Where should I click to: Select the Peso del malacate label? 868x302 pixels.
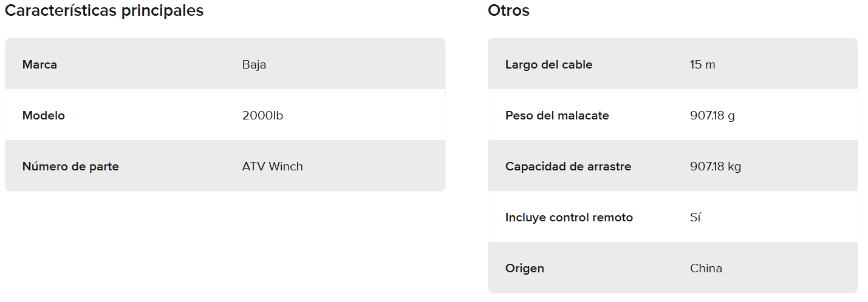556,115
